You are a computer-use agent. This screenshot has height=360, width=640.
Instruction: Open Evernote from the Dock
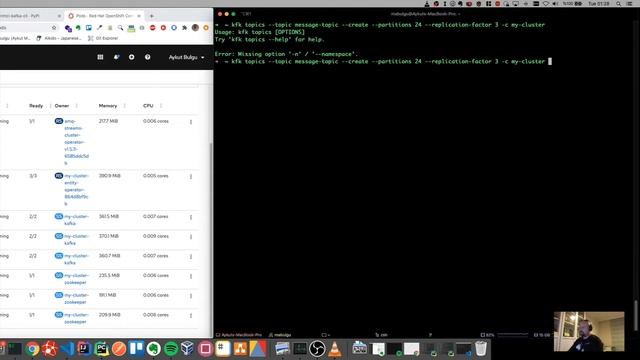point(153,349)
